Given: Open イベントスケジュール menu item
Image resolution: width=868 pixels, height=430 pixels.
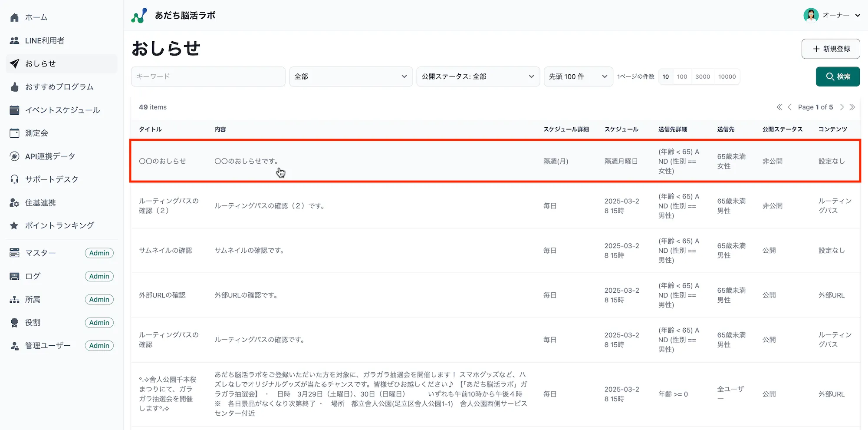Looking at the screenshot, I should click(62, 110).
